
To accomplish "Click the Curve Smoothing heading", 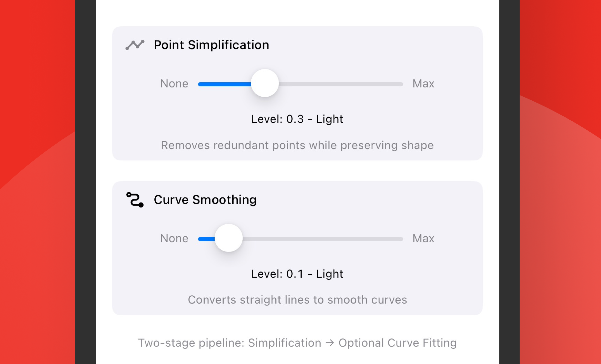I will click(x=205, y=200).
